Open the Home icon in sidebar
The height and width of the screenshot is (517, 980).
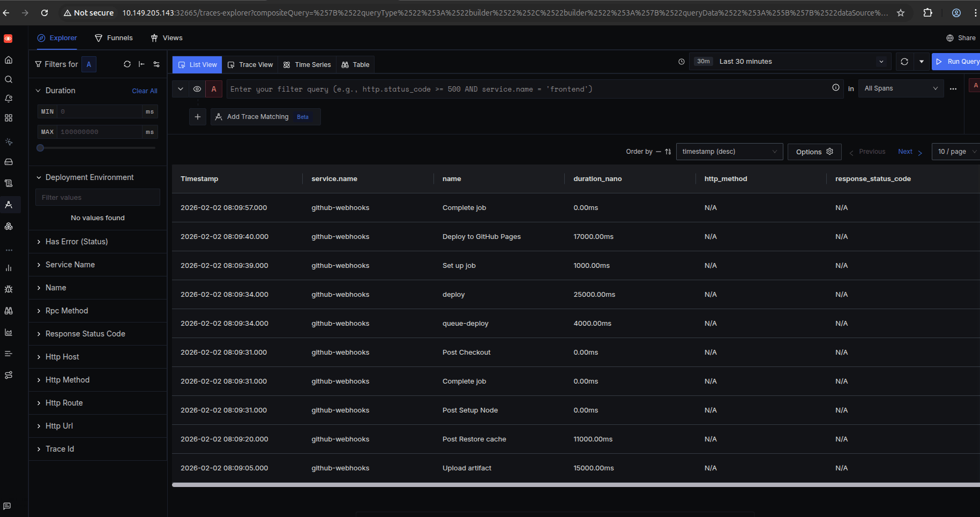pyautogui.click(x=9, y=60)
